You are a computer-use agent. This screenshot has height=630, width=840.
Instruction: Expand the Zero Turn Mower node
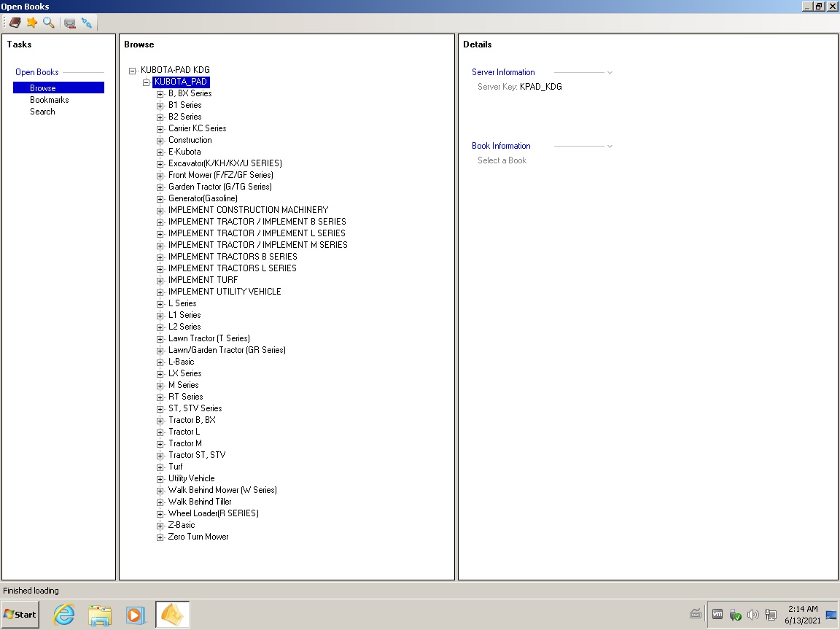coord(160,537)
